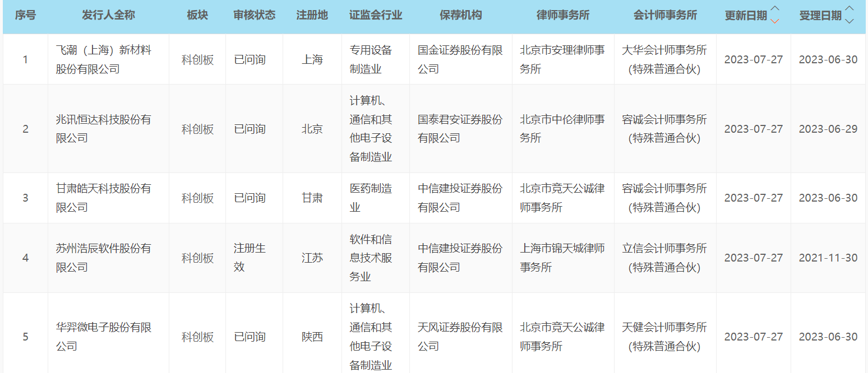Select 北京市竞天公诚律师事务所 in 甘肃皓天 row
The image size is (868, 373).
pyautogui.click(x=562, y=198)
